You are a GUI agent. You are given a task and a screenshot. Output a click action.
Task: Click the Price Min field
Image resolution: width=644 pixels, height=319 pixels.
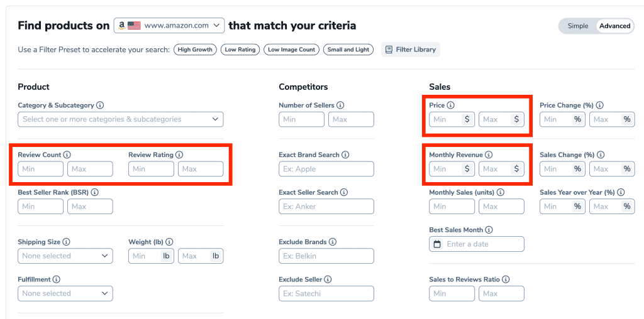tap(452, 119)
